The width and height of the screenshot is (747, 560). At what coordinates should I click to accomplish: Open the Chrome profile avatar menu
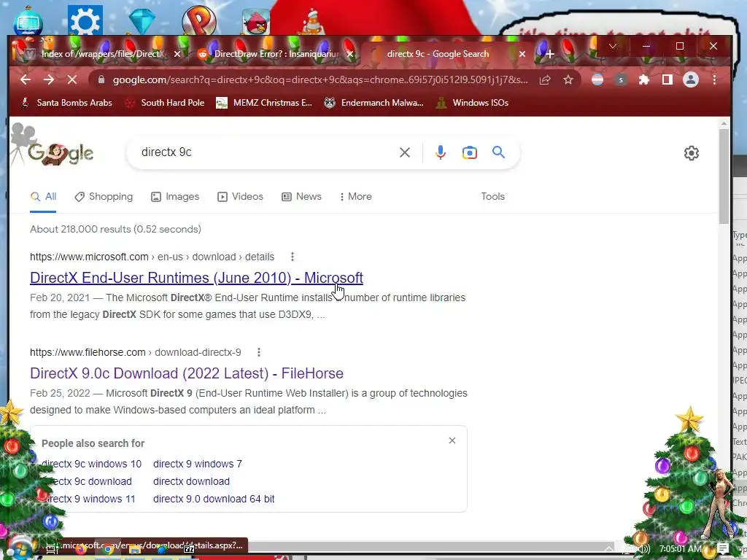pyautogui.click(x=690, y=79)
